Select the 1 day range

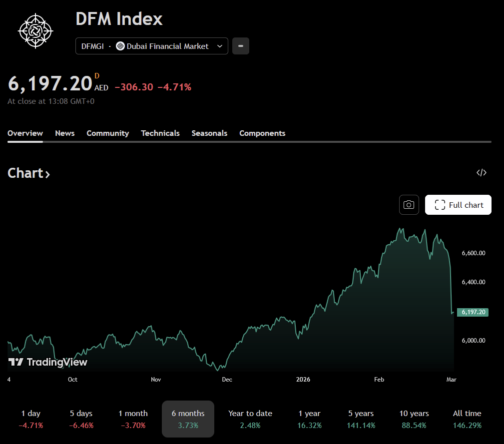[x=31, y=419]
